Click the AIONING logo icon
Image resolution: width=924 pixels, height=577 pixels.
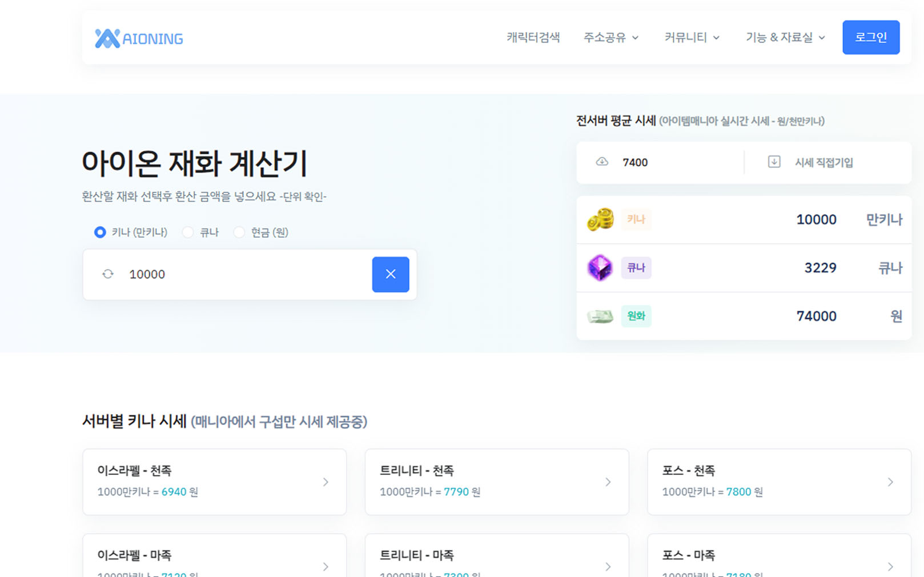107,38
